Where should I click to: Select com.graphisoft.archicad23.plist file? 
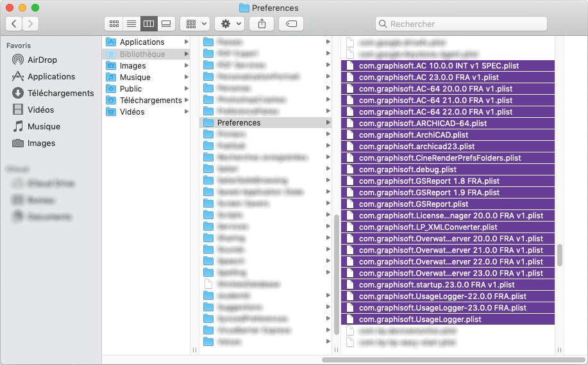click(448, 147)
